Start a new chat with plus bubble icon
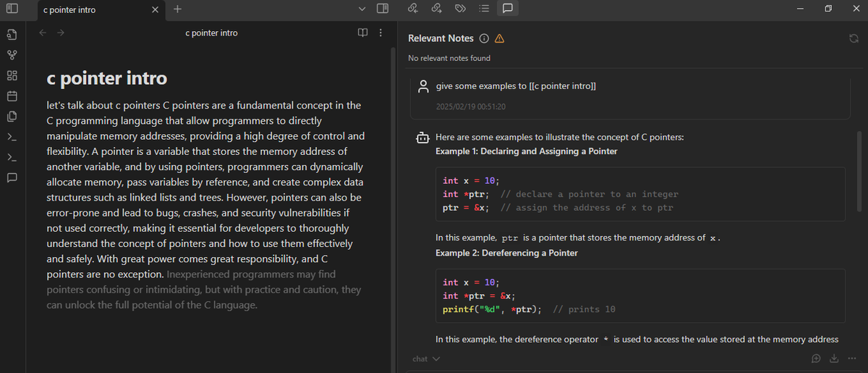Screen dimensions: 868x373 pyautogui.click(x=816, y=359)
